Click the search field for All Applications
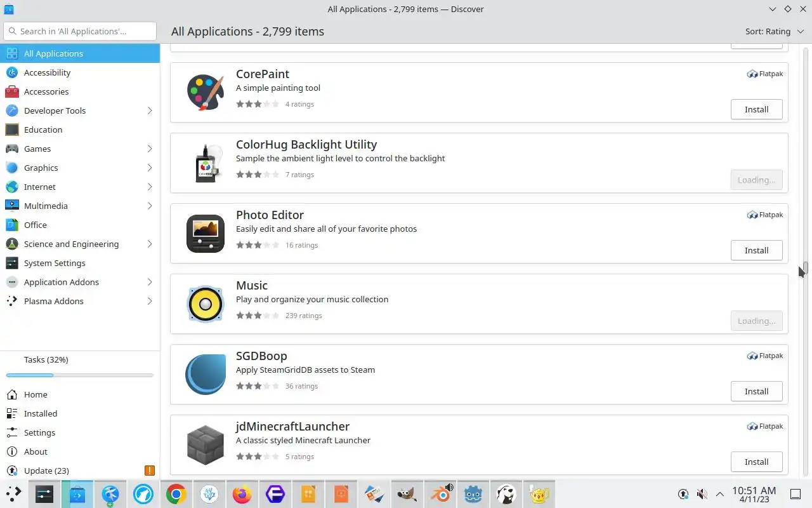 (x=80, y=31)
